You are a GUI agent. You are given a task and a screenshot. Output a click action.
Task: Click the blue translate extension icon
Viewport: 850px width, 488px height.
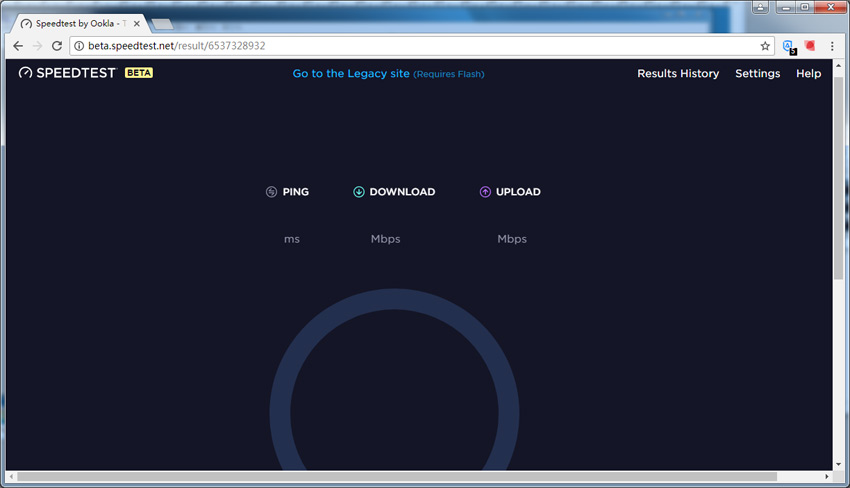(x=789, y=46)
